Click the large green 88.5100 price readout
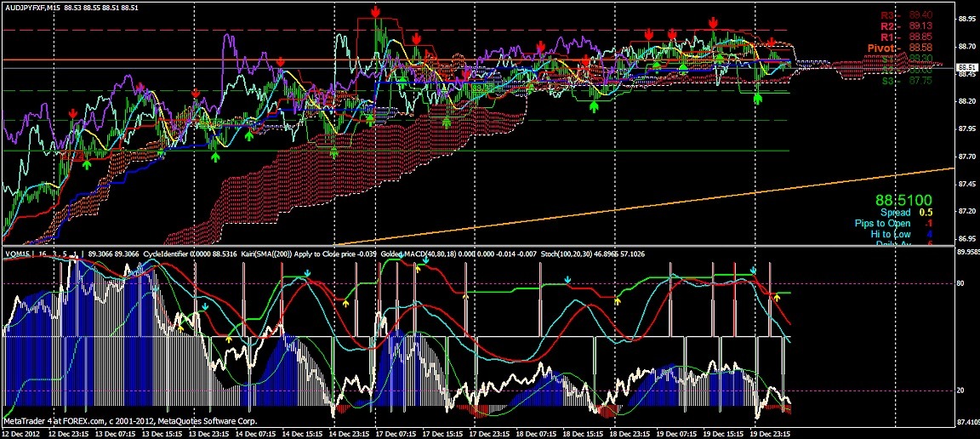The height and width of the screenshot is (439, 980). click(903, 201)
